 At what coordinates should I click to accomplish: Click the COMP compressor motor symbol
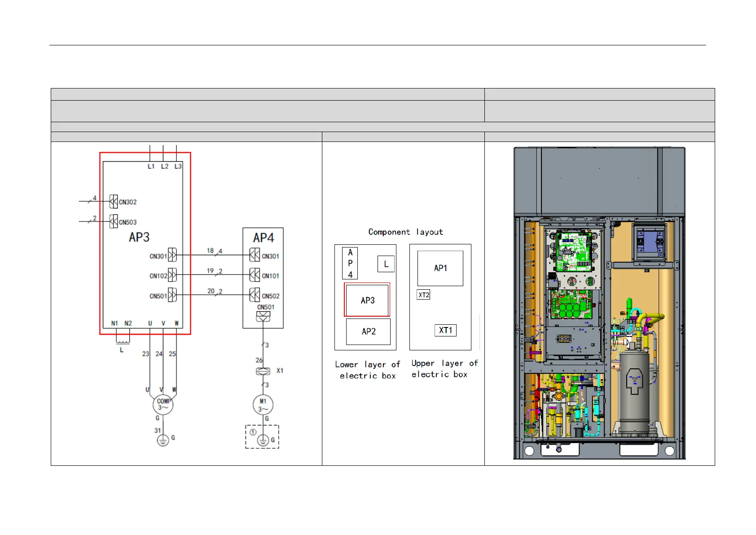[x=163, y=404]
